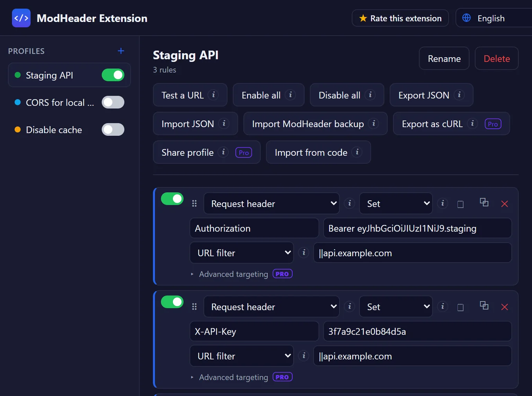Open Request header dropdown of Authorization rule
Image resolution: width=532 pixels, height=396 pixels.
pos(271,203)
